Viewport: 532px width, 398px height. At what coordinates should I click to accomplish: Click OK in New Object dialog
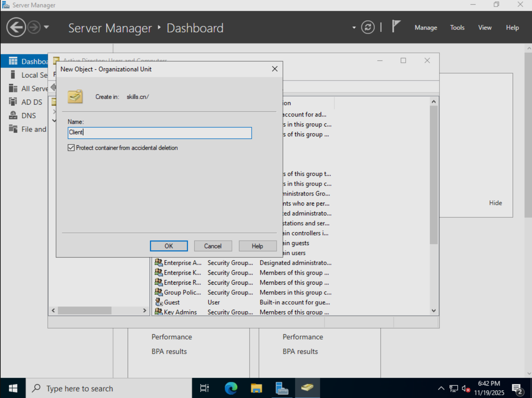tap(169, 246)
